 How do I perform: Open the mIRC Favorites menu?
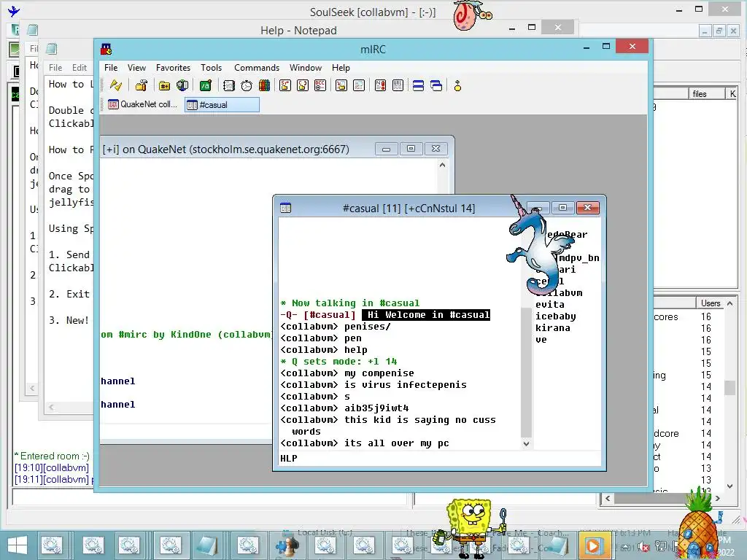tap(173, 68)
